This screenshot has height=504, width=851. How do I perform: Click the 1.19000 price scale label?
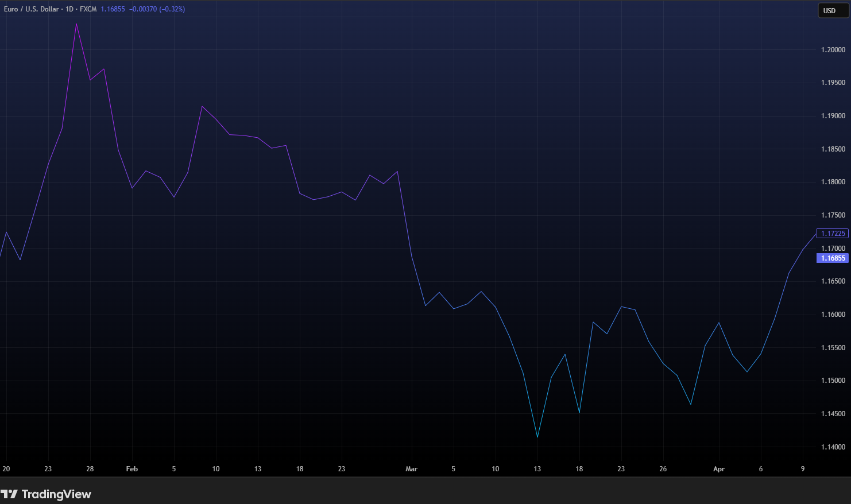[833, 116]
